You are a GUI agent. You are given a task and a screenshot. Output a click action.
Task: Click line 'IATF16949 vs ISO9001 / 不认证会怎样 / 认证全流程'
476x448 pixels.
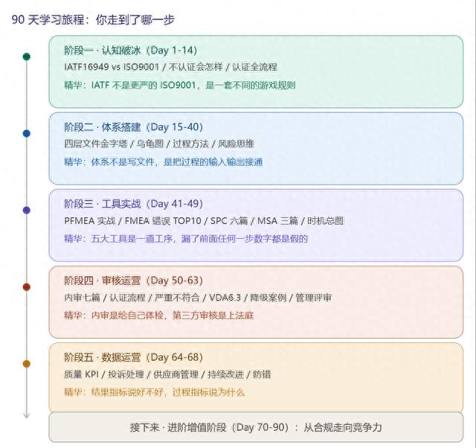click(x=170, y=67)
